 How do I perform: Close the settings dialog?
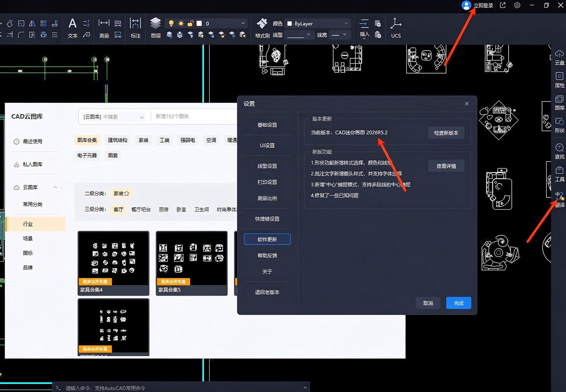(x=467, y=104)
